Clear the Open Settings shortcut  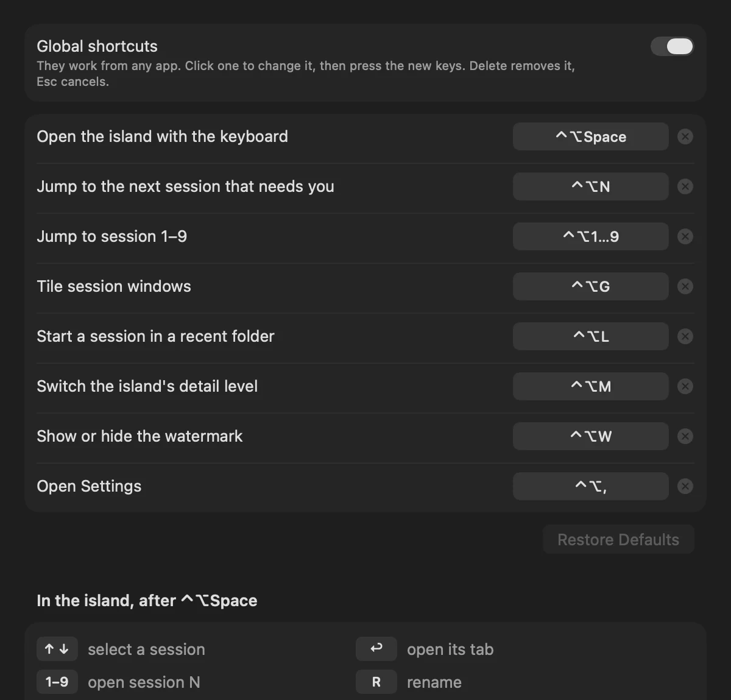[x=685, y=486]
